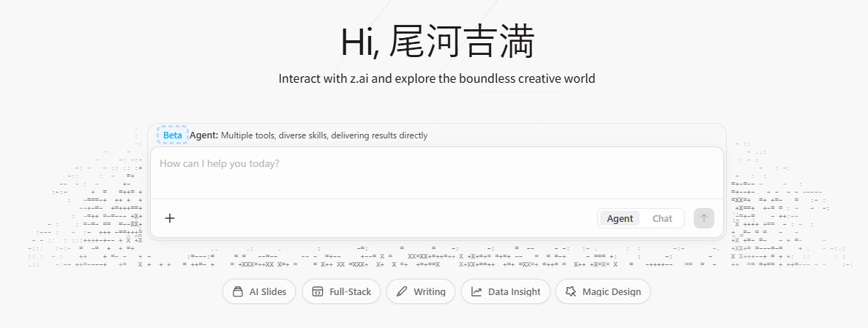868x328 pixels.
Task: Click the AI Slides stack icon
Action: pos(237,291)
